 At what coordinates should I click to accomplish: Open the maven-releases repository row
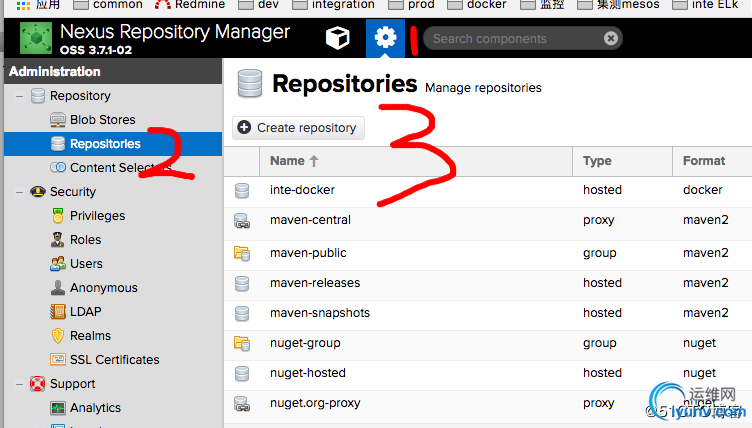click(488, 283)
